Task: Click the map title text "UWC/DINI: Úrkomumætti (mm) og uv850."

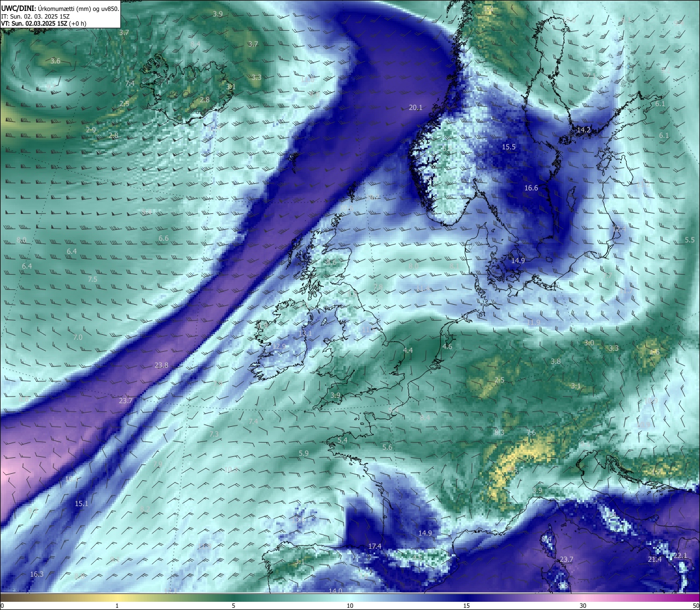Action: (59, 8)
